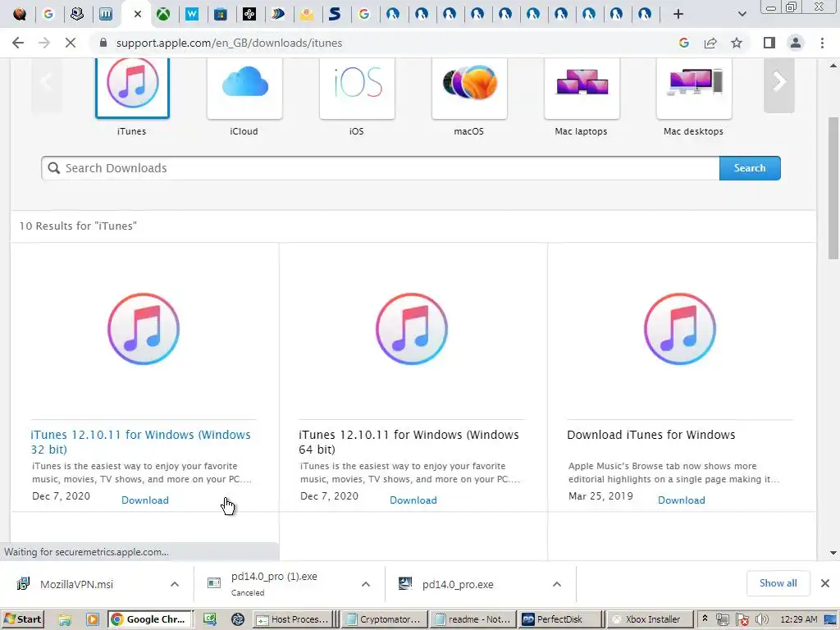Click the '10 Results for iTunes' text

click(x=78, y=226)
